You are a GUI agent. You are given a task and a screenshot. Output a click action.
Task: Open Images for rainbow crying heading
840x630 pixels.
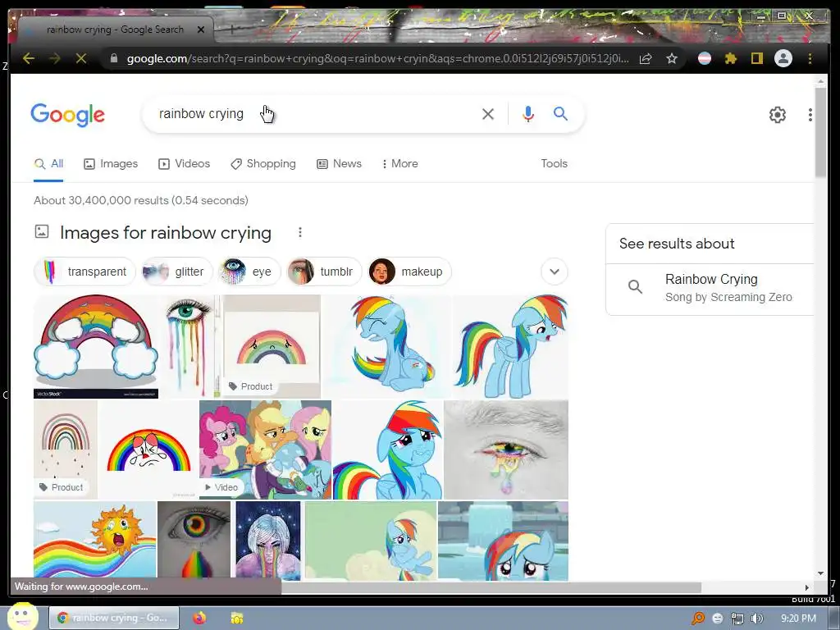[166, 233]
